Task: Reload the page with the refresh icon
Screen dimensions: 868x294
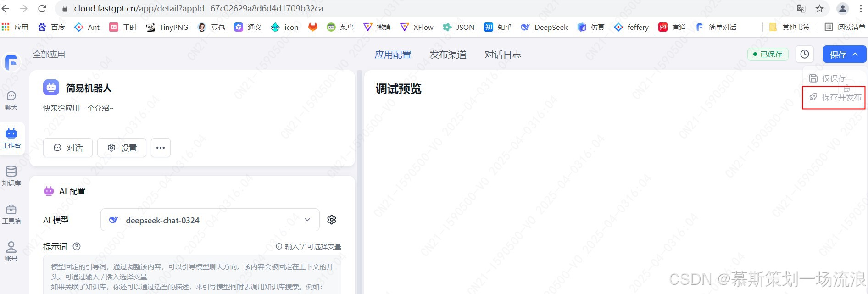Action: [42, 8]
